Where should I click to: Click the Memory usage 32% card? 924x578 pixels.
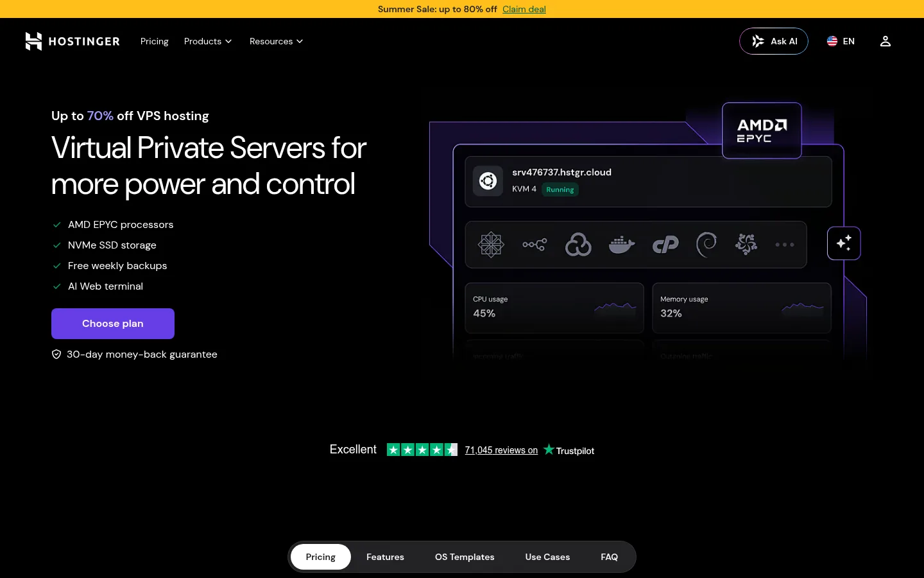pyautogui.click(x=742, y=308)
